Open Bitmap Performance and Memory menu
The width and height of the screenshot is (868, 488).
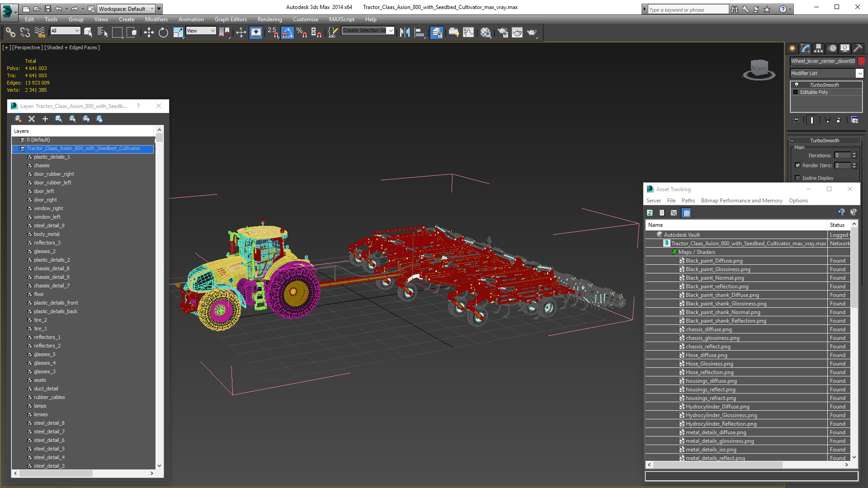741,201
